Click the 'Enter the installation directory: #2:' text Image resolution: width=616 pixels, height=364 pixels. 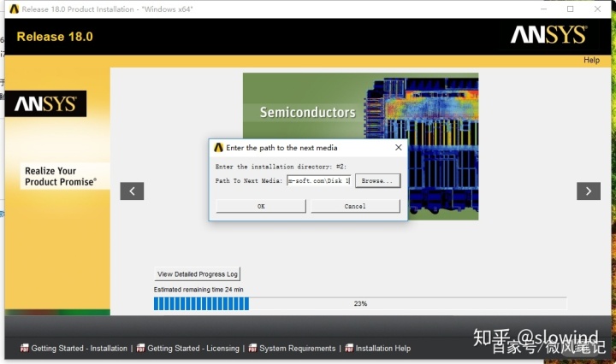[x=281, y=167]
